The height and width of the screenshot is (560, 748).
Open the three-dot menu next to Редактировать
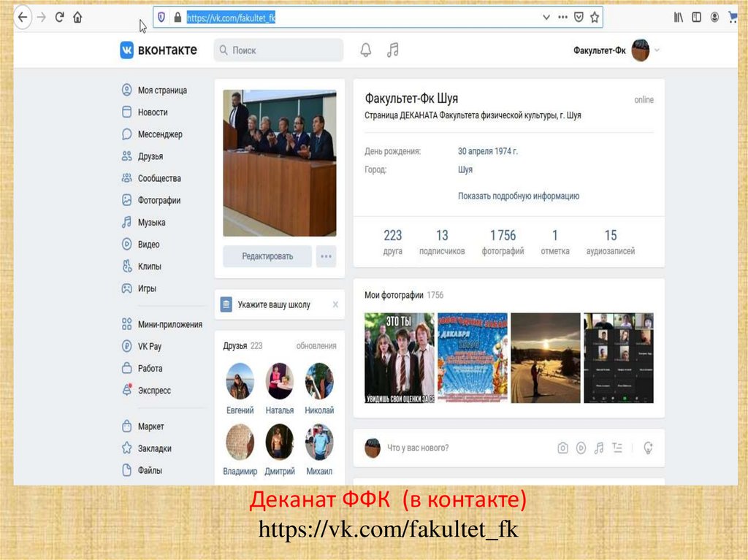click(327, 256)
